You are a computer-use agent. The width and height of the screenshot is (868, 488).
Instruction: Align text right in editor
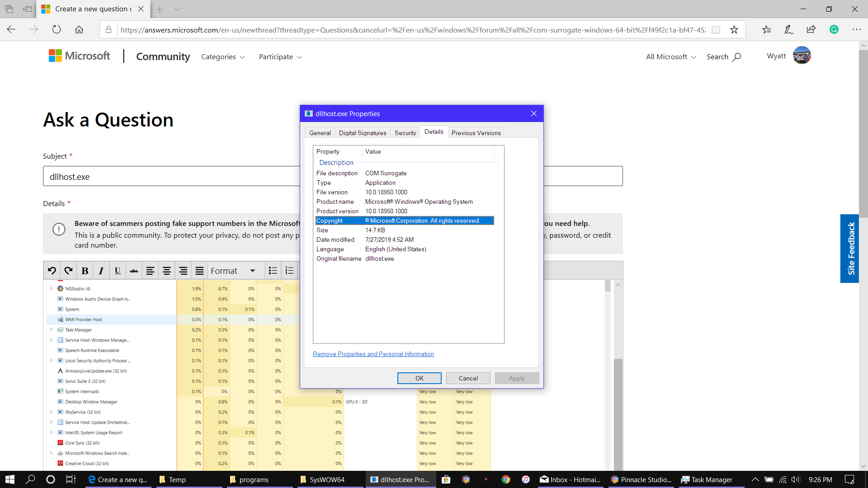[183, 271]
